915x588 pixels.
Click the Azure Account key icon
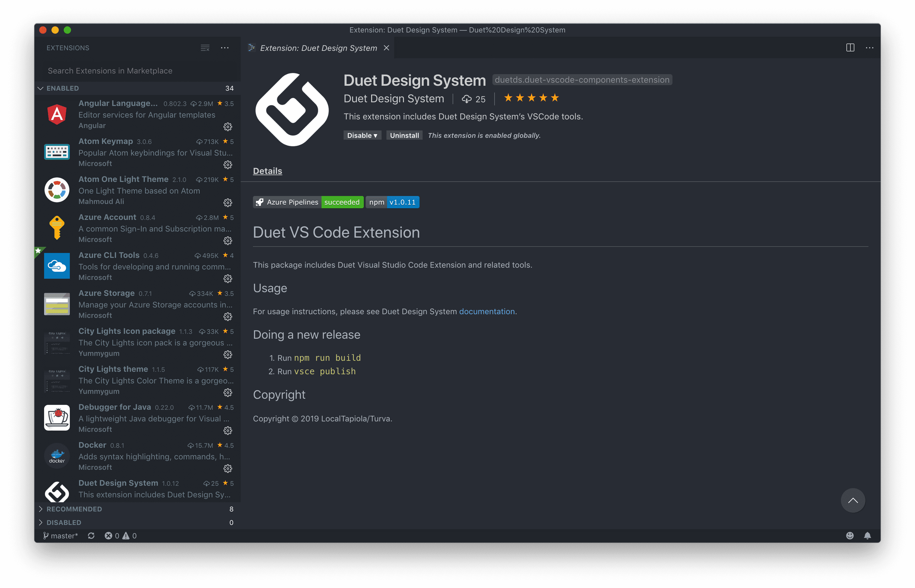click(x=57, y=228)
